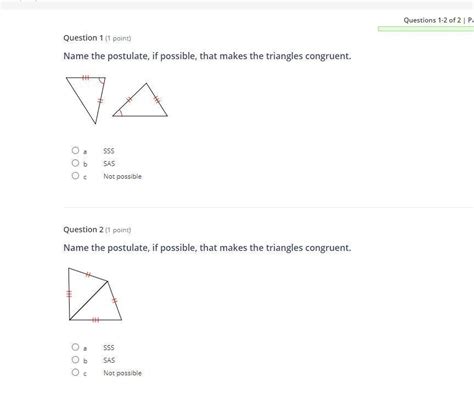Screen dimensions: 474x395
Task: Click the right triangle image in Question 1
Action: tap(140, 100)
